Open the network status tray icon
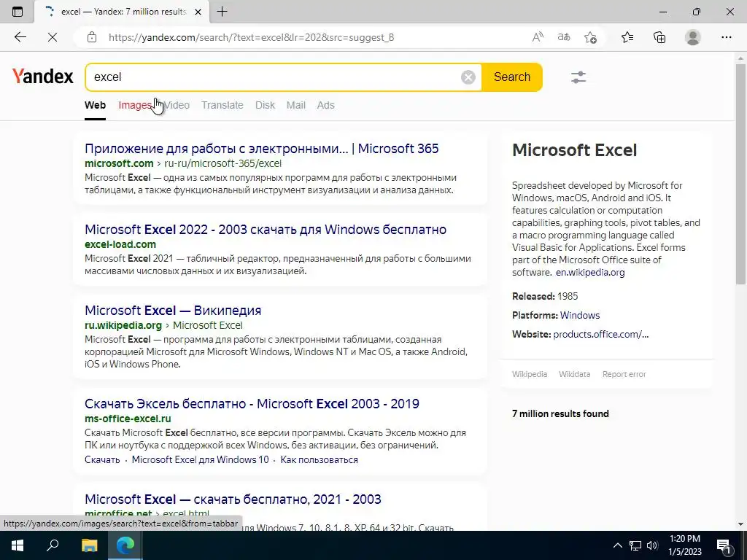Viewport: 747px width, 560px height. [635, 545]
